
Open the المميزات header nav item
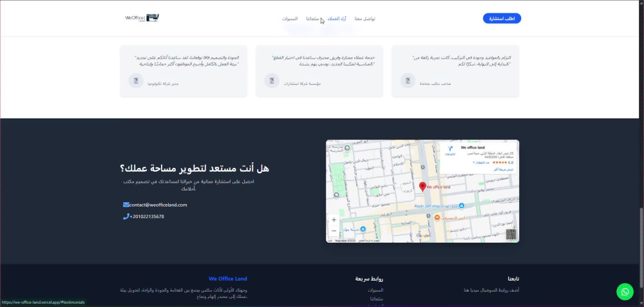pyautogui.click(x=290, y=19)
